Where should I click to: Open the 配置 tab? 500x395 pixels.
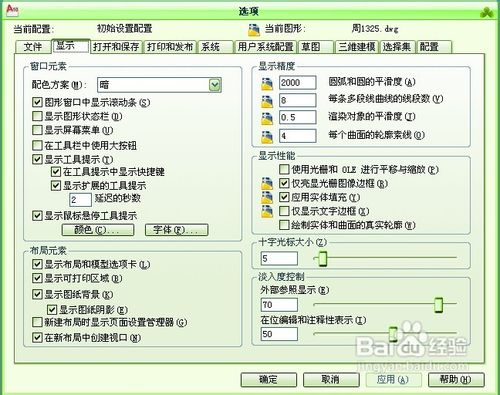point(434,47)
